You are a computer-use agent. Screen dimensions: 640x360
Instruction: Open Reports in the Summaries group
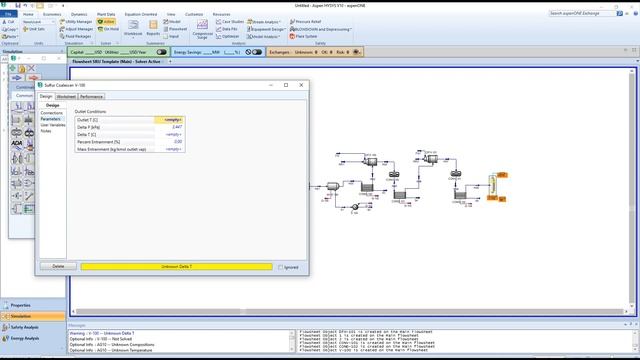click(153, 28)
